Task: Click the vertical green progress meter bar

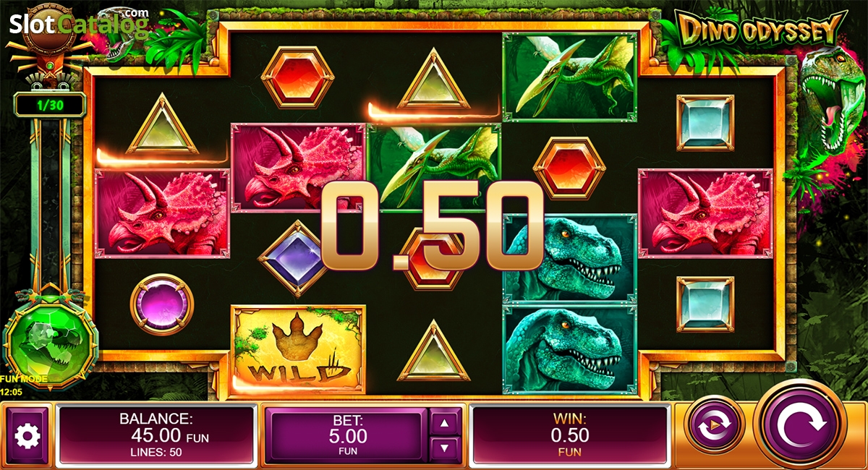Action: tap(50, 204)
